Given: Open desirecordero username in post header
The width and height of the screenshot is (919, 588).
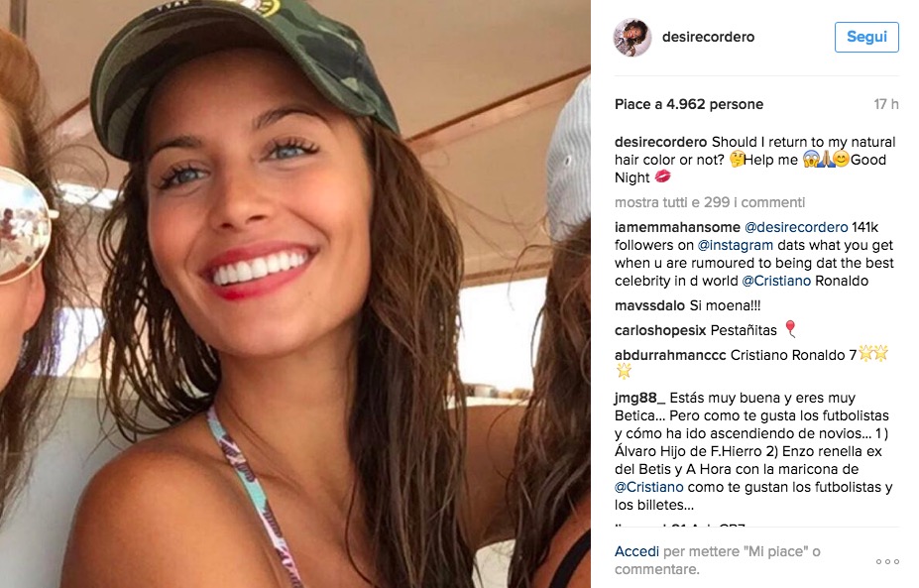Looking at the screenshot, I should 708,37.
